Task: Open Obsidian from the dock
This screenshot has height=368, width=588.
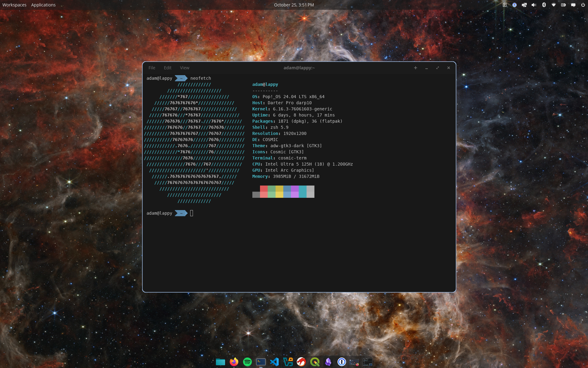Action: 328,362
